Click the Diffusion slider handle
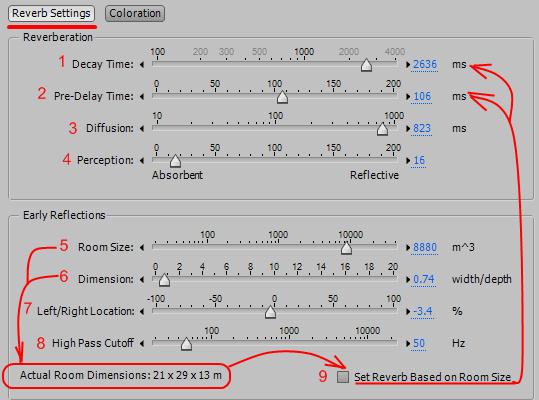Image resolution: width=539 pixels, height=400 pixels. pos(382,129)
